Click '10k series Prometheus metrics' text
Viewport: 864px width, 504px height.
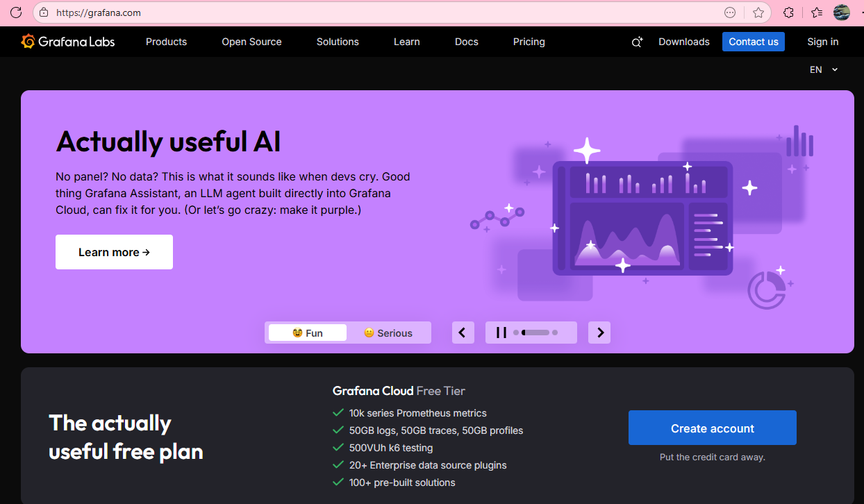click(x=418, y=412)
